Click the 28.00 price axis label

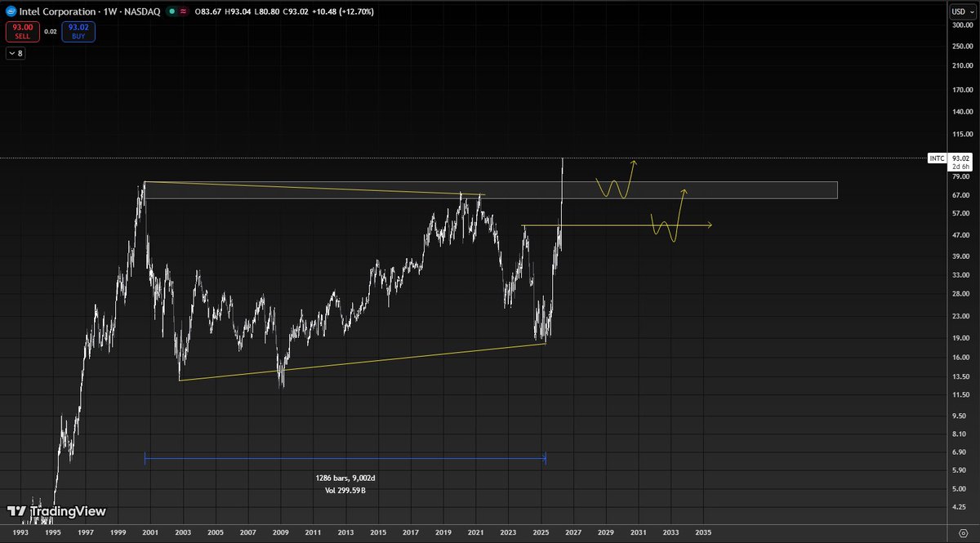pyautogui.click(x=960, y=294)
